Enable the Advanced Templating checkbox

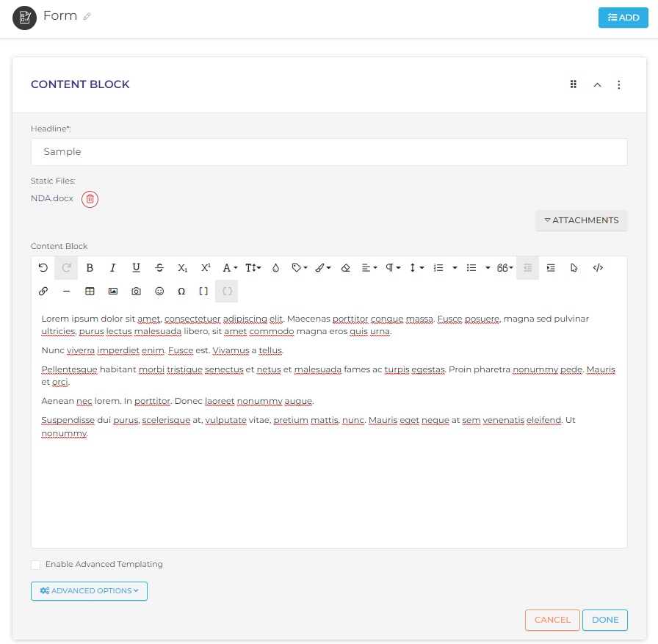(35, 564)
